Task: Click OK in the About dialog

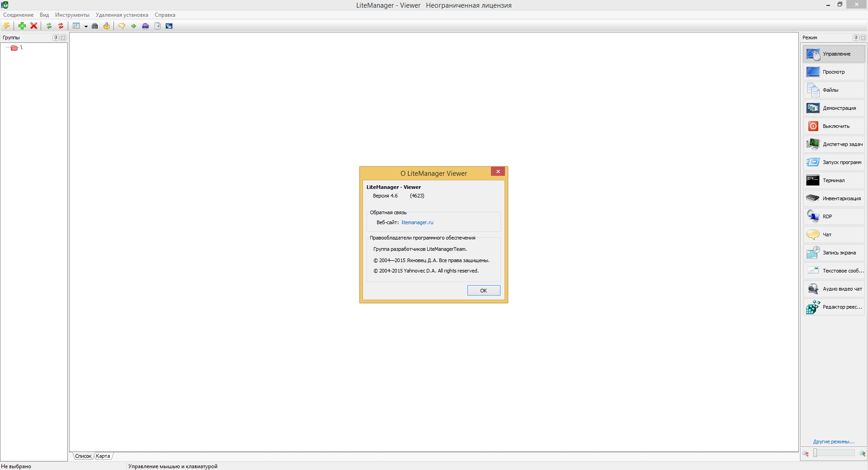Action: [484, 291]
